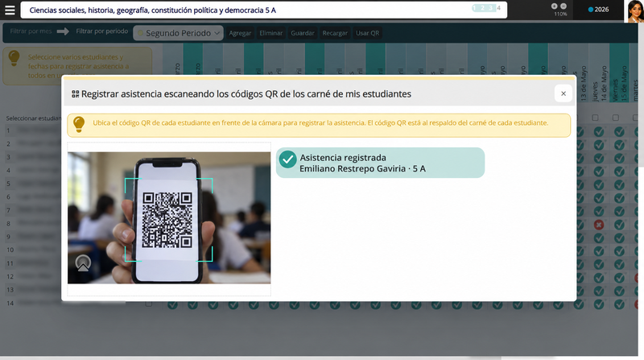644x360 pixels.
Task: Click the subject title field Ciencias sociales 5 A
Action: 264,10
